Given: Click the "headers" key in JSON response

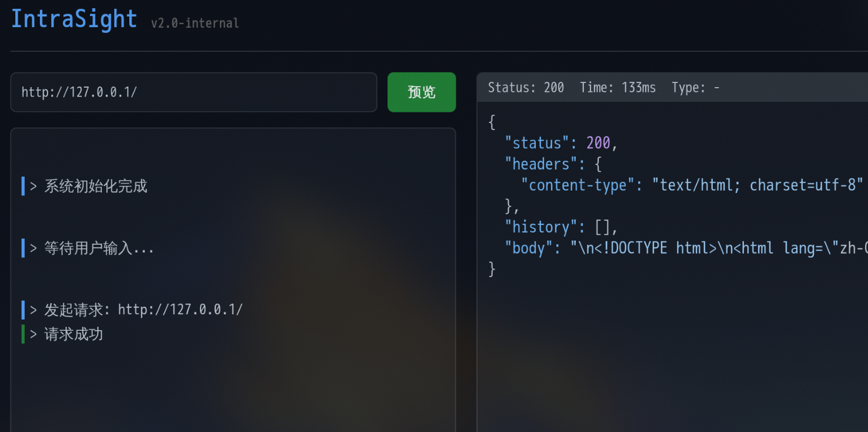Looking at the screenshot, I should (541, 164).
